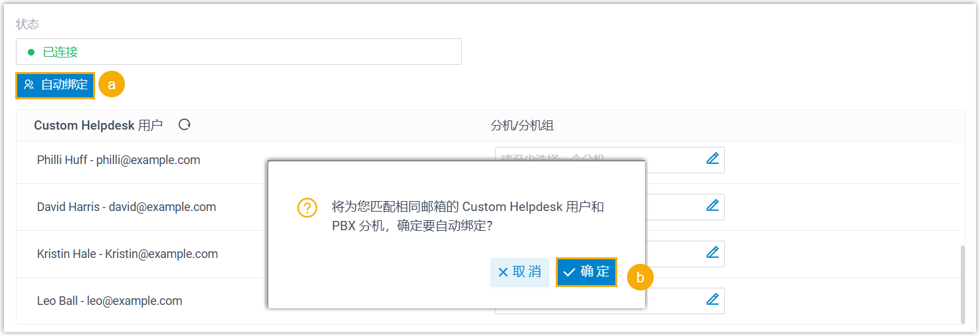Viewport: 980px width, 336px height.
Task: Cancel the dialog using 取消
Action: [x=519, y=272]
